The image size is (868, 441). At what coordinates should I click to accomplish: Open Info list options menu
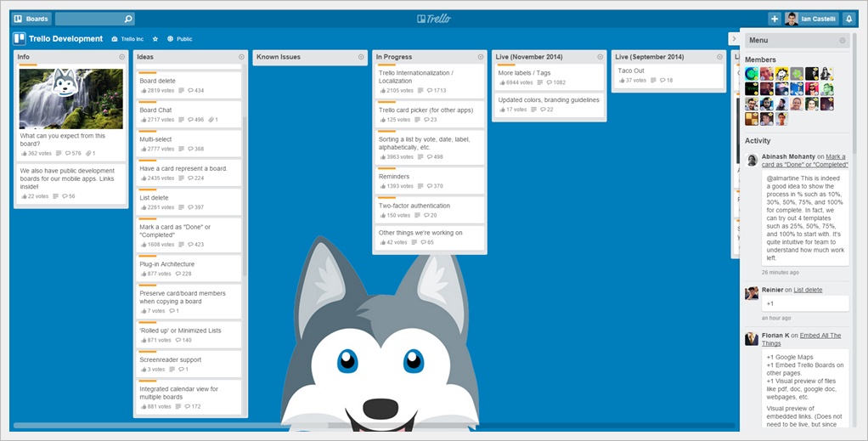[121, 57]
